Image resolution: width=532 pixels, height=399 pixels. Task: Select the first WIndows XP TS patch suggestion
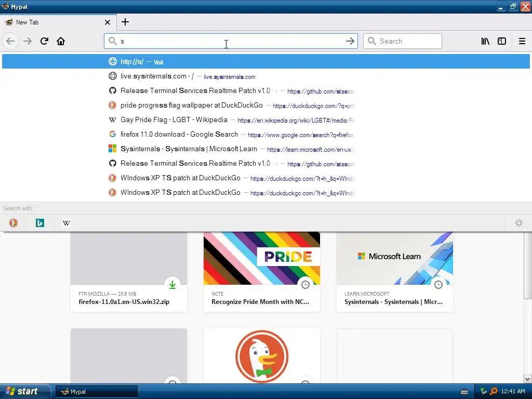tap(266, 178)
